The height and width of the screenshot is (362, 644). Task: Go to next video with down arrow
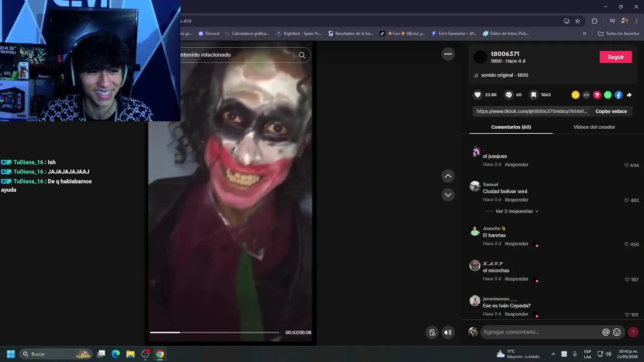pyautogui.click(x=448, y=195)
